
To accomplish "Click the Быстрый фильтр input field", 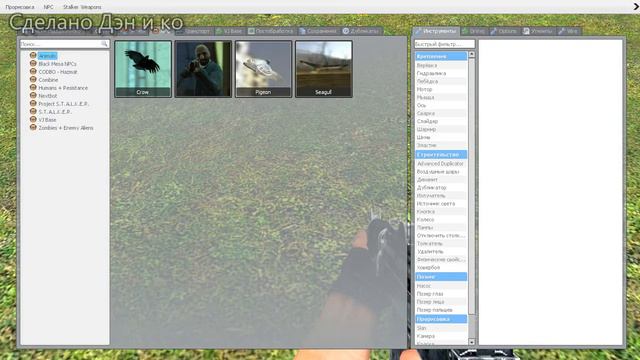I will click(444, 44).
